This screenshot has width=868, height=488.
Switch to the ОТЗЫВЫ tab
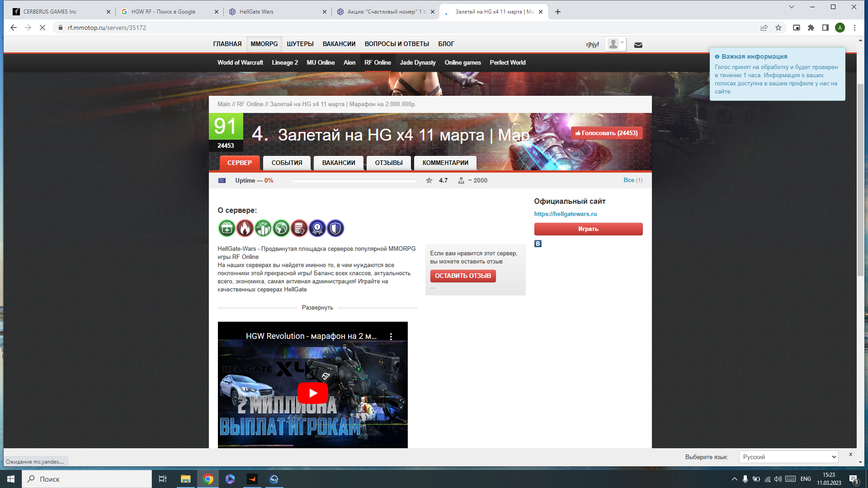click(x=389, y=163)
